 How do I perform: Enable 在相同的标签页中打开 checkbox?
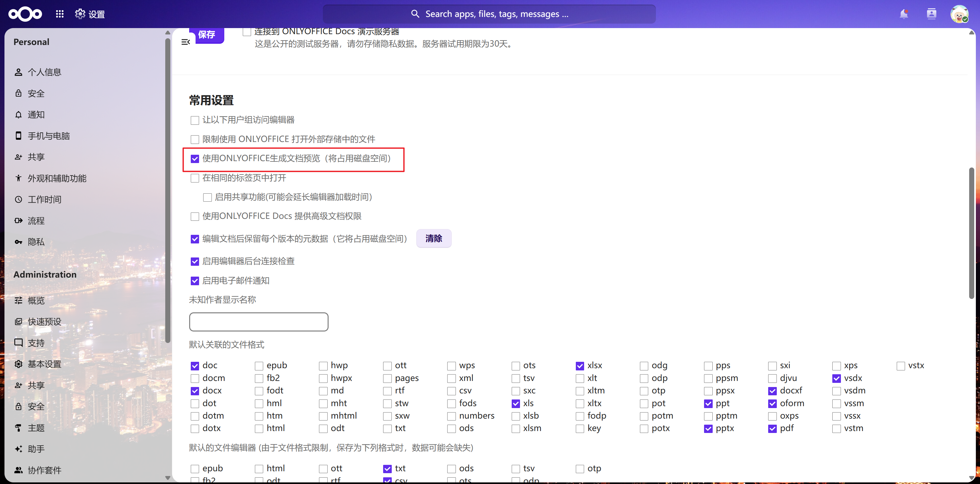pos(195,178)
